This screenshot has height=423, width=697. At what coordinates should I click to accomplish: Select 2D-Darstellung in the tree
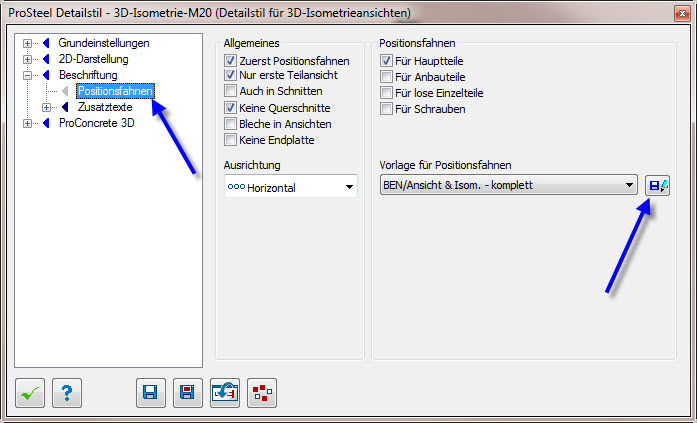(94, 59)
